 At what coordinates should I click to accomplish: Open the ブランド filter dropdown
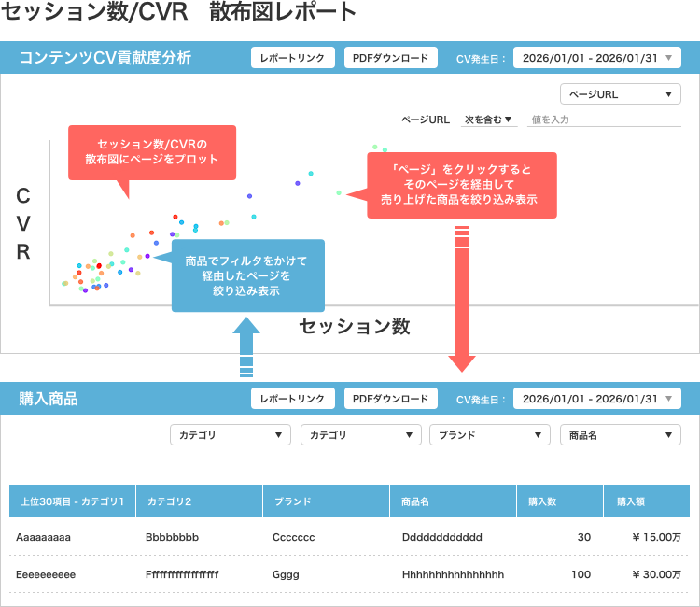point(490,435)
